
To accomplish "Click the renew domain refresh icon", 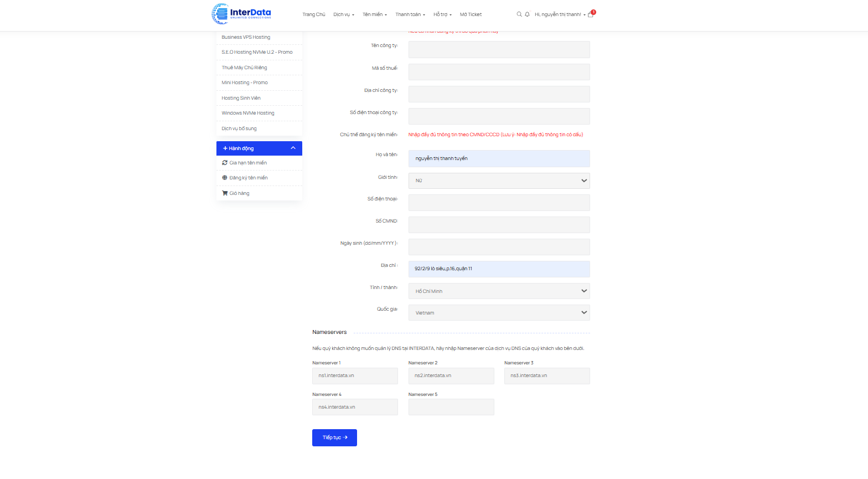I will point(225,163).
